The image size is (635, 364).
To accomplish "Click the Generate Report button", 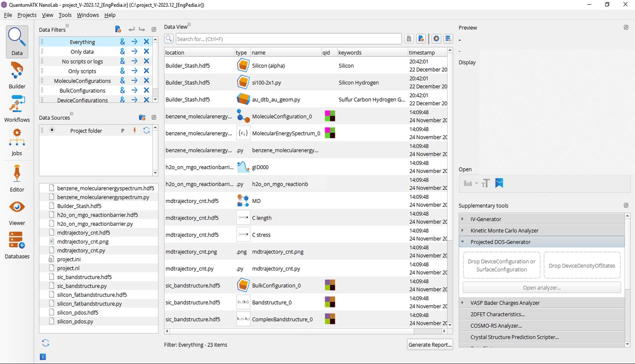I will pos(430,345).
